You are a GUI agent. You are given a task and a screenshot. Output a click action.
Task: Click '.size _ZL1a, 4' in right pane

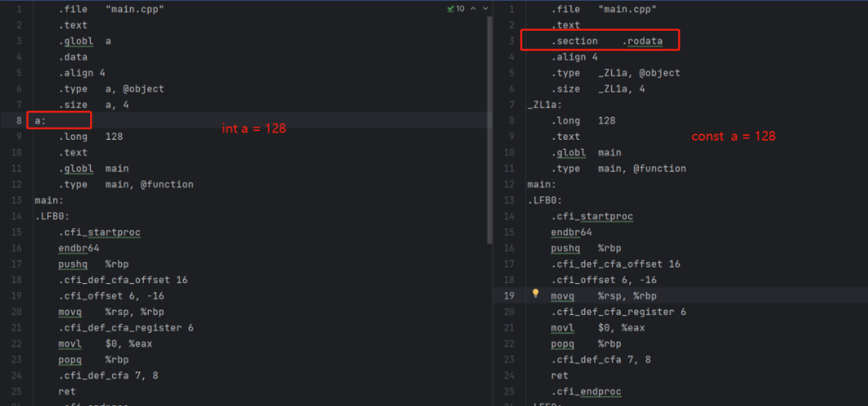(598, 89)
